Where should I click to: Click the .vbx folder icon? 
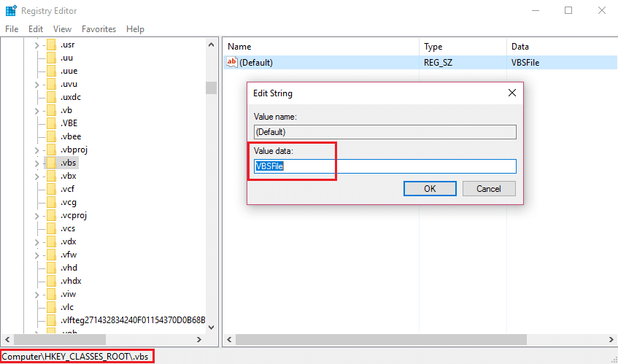pos(52,176)
